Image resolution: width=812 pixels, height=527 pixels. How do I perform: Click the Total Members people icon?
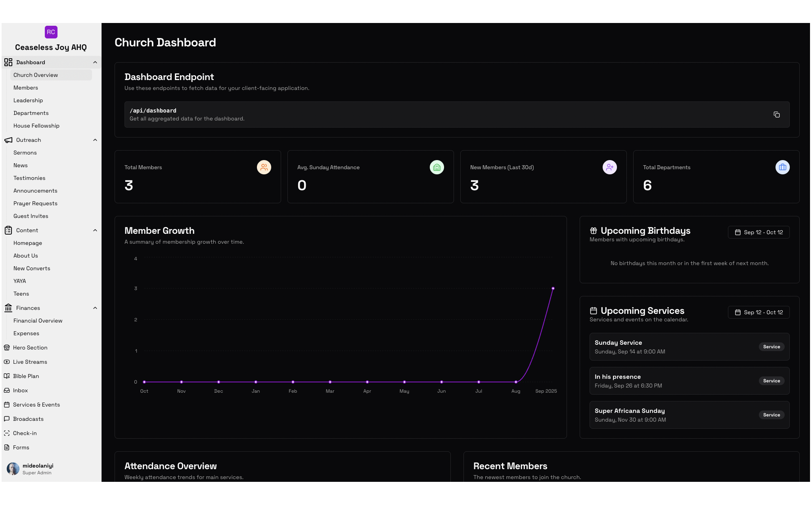264,167
